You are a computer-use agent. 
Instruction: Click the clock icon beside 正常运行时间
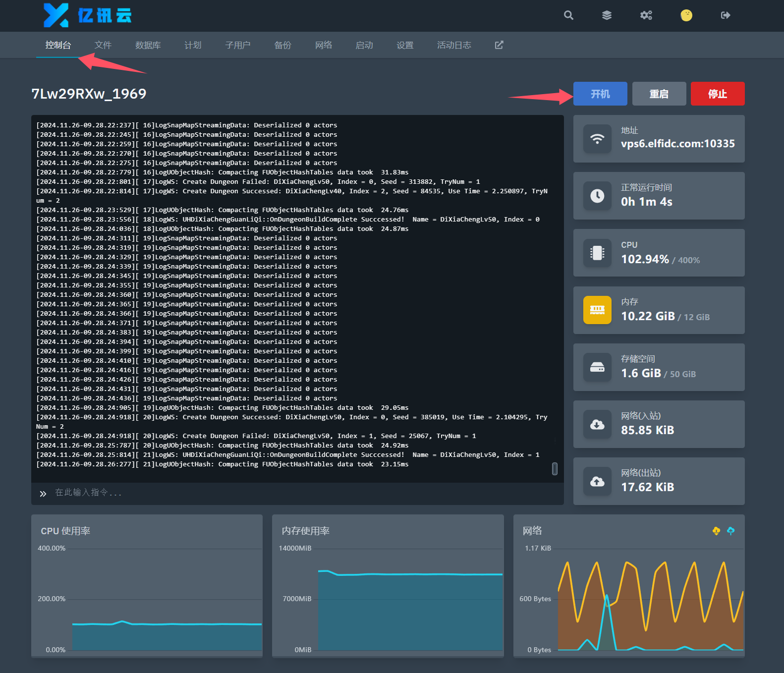pos(597,196)
